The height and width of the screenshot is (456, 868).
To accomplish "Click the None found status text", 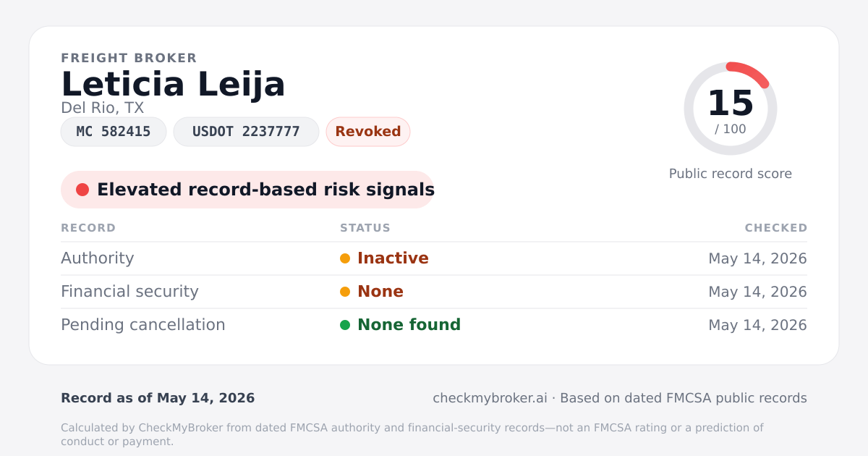I will (409, 325).
